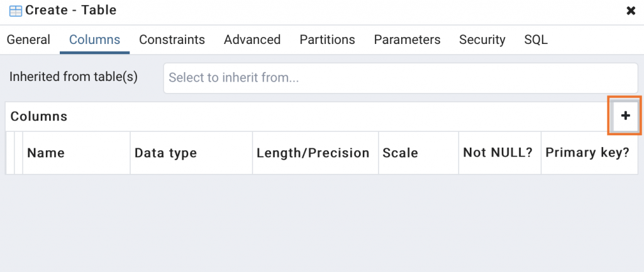
Task: Select the Columns tab
Action: pyautogui.click(x=94, y=40)
